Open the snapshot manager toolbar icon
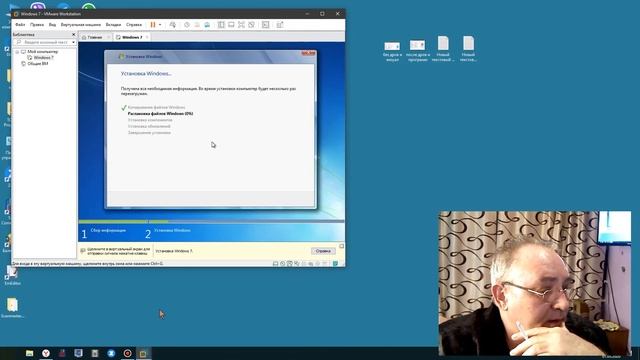This screenshot has width=640, height=360. coord(207,25)
